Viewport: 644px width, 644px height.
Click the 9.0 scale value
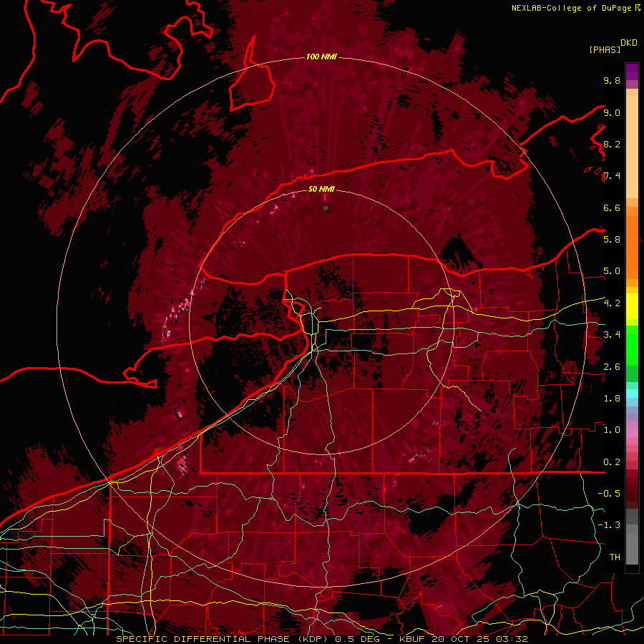(612, 112)
